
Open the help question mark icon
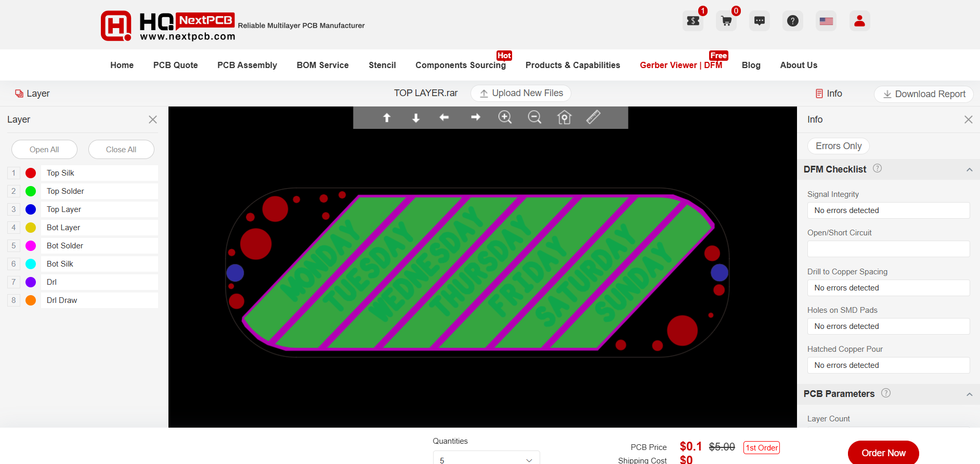(793, 21)
